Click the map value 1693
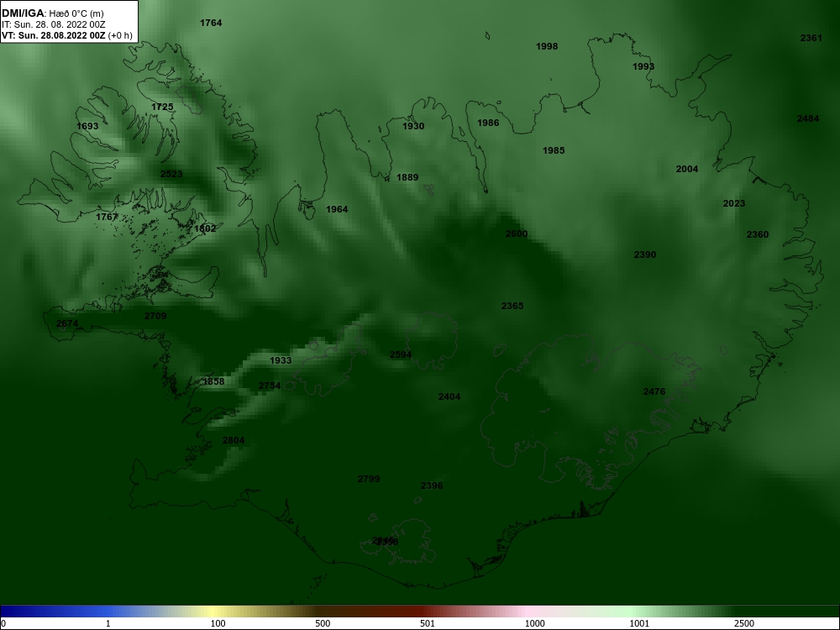Screen dimensions: 840x630 point(87,126)
